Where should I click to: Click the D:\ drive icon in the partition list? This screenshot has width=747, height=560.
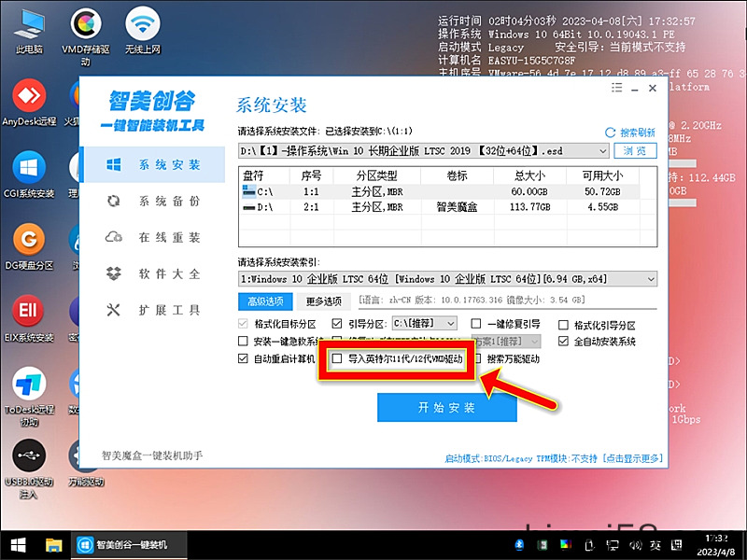pos(249,207)
